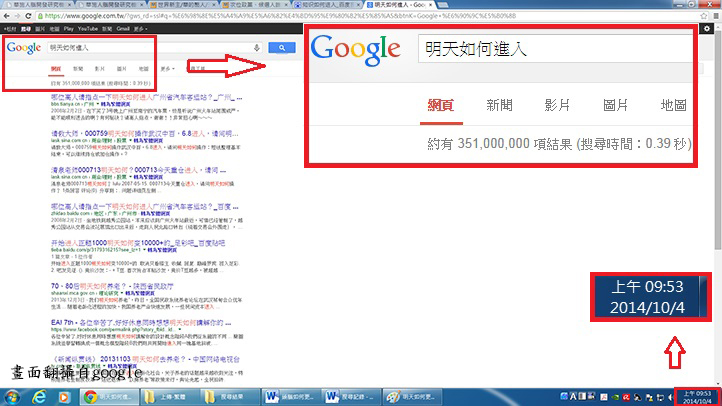Viewport: 722px width, 406px height.
Task: Start voice search with the microphone icon
Action: [x=256, y=47]
